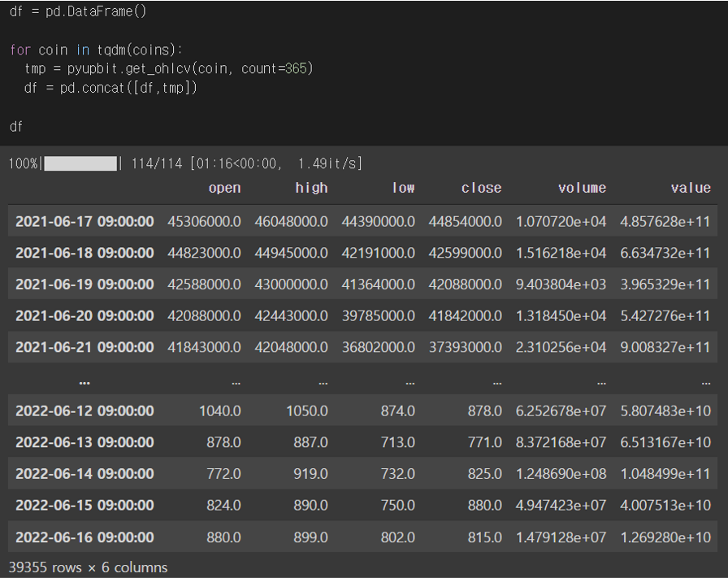The height and width of the screenshot is (578, 728).
Task: Click low value 874.0
Action: [398, 411]
